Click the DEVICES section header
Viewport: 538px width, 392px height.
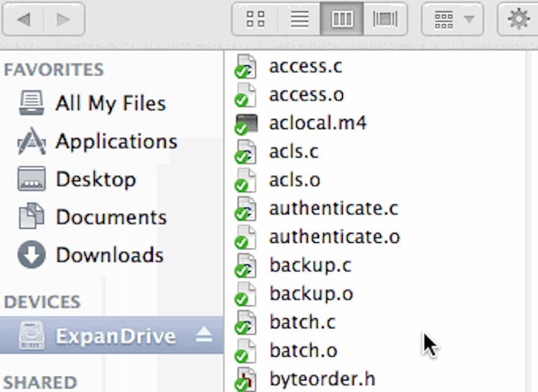coord(42,302)
